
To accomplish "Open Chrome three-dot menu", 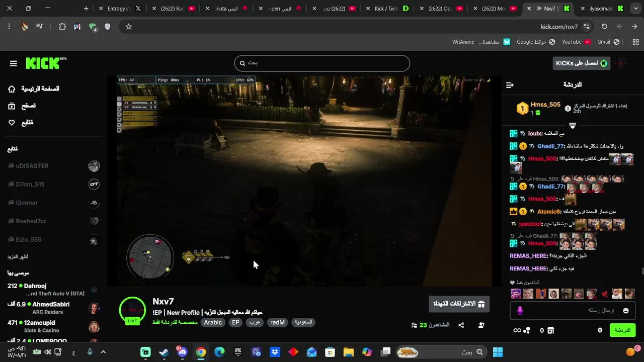I will point(9,27).
